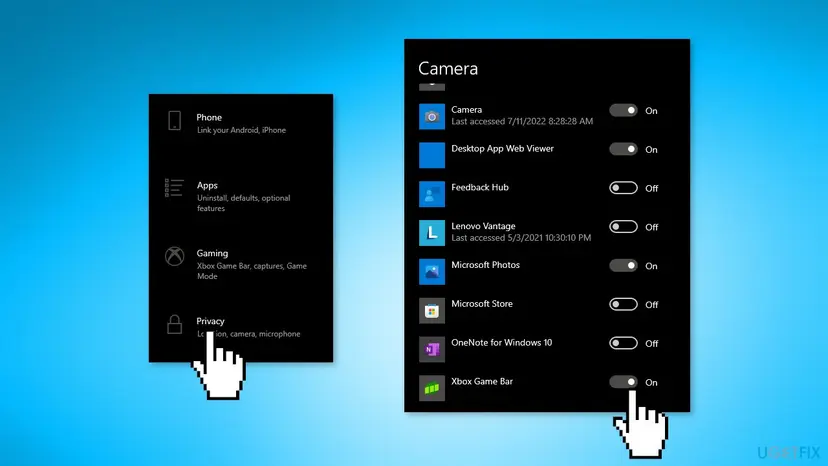Enable camera access for Feedback Hub
Image resolution: width=828 pixels, height=466 pixels.
point(623,188)
